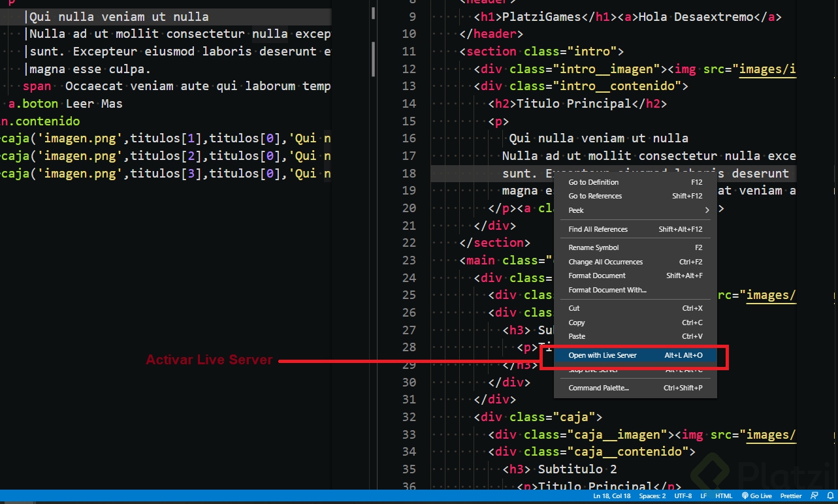This screenshot has height=504, width=838.
Task: Select Go to References menu entry
Action: click(x=636, y=196)
